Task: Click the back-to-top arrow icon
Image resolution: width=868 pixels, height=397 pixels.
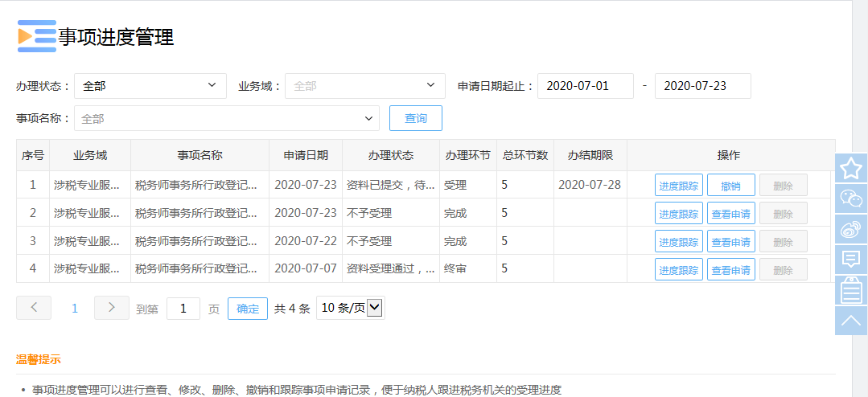Action: point(851,320)
